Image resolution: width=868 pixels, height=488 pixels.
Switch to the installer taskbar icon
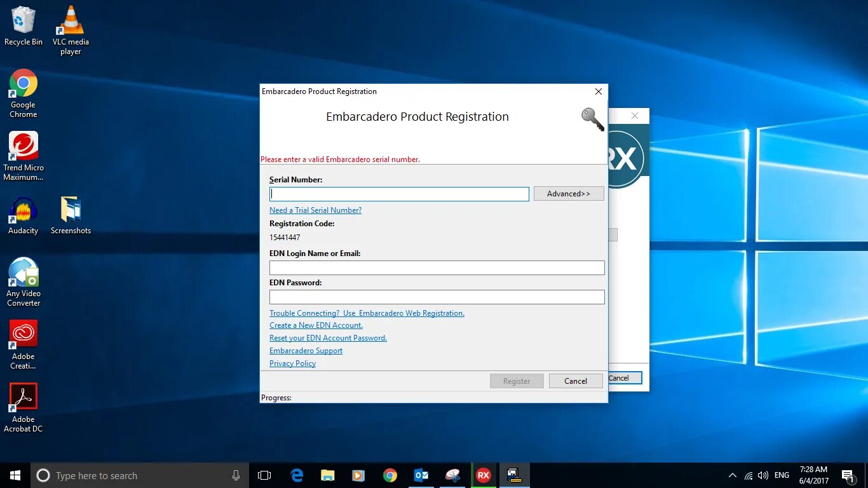pos(514,475)
